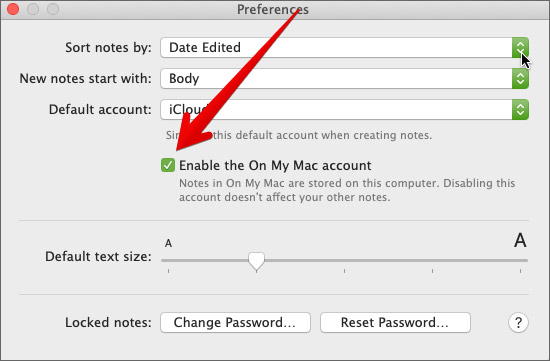
Task: Click the Preferences window title
Action: click(x=273, y=9)
